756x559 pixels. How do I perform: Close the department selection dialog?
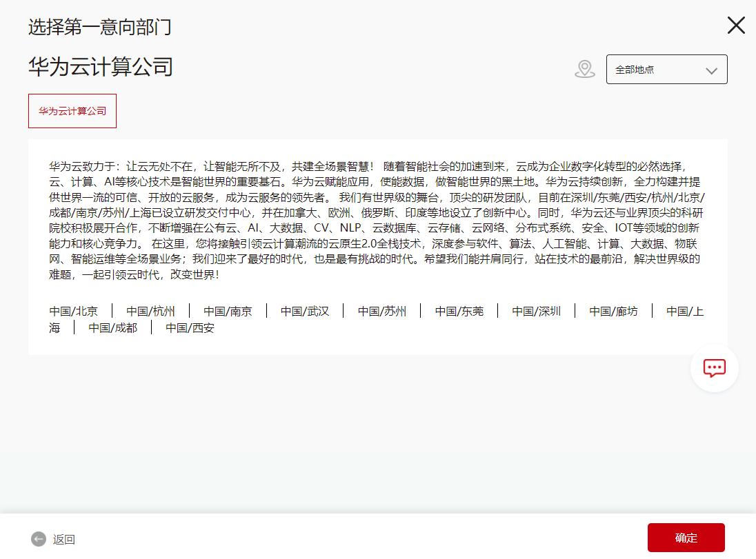point(736,25)
